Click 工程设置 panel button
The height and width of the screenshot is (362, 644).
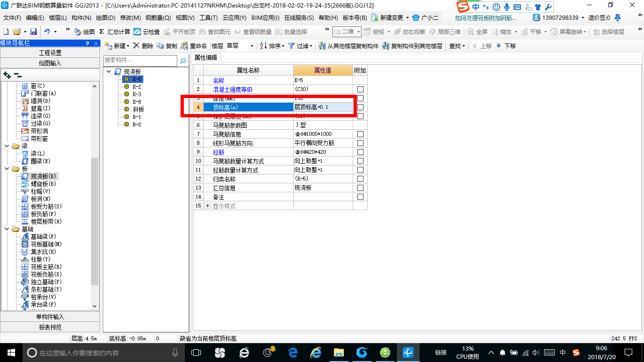(50, 53)
